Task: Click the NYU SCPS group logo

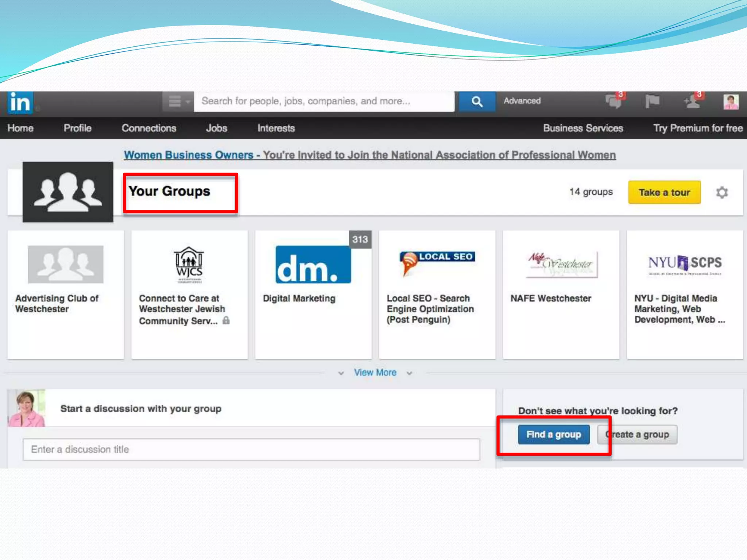Action: click(685, 264)
